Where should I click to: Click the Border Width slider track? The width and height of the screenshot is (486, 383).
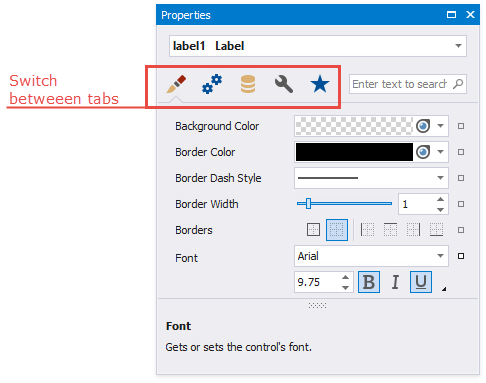(x=344, y=204)
